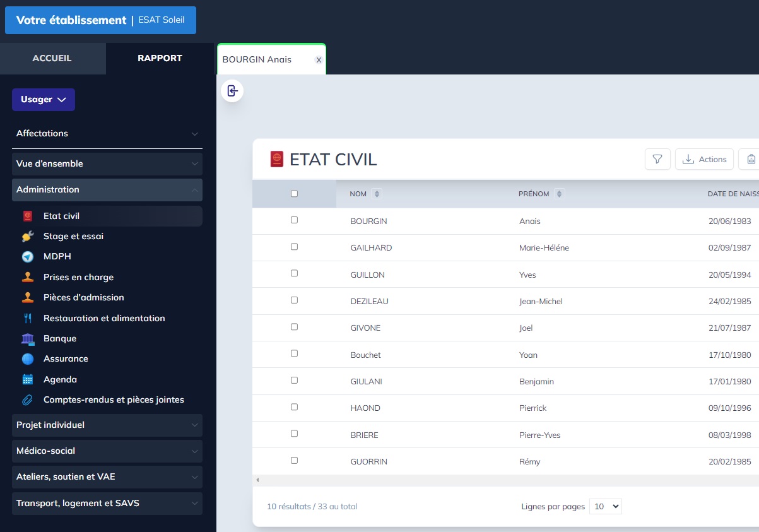759x532 pixels.
Task: Click the Stage et essai plug icon
Action: 27,237
